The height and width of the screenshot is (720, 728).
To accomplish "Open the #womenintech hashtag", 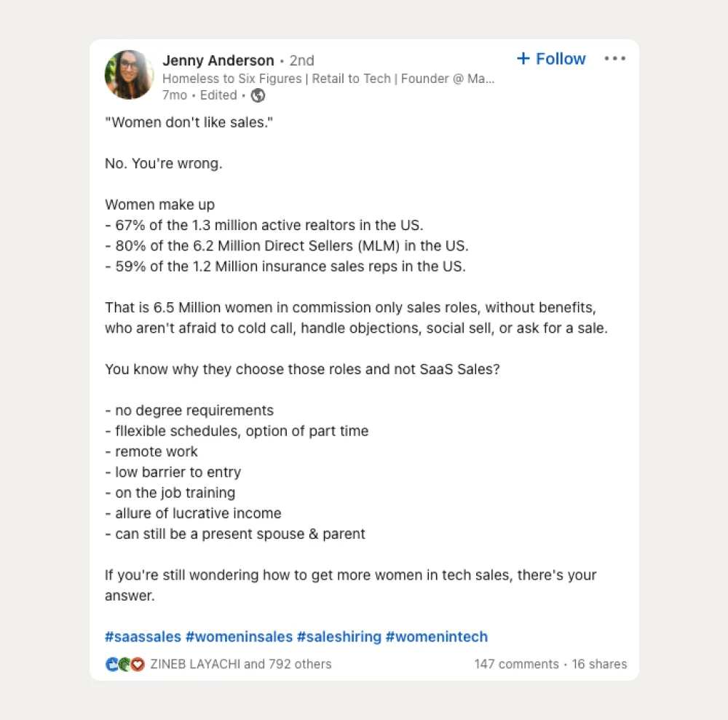I will tap(437, 636).
